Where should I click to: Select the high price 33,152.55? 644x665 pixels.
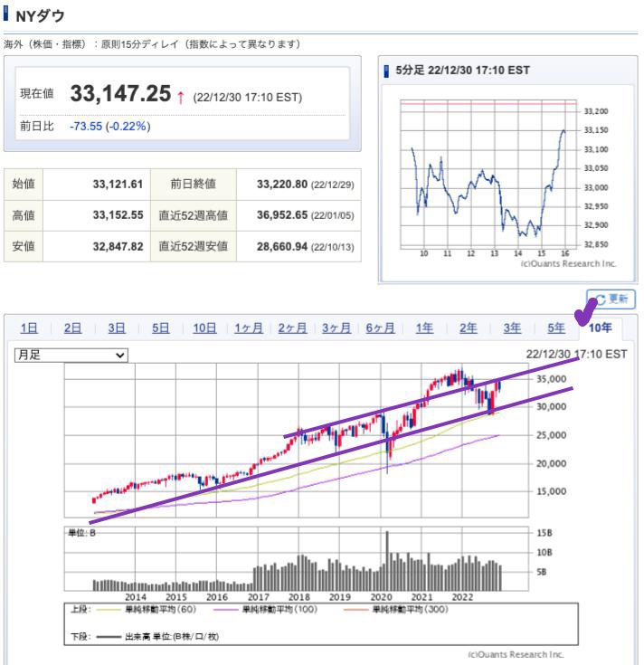(x=118, y=215)
